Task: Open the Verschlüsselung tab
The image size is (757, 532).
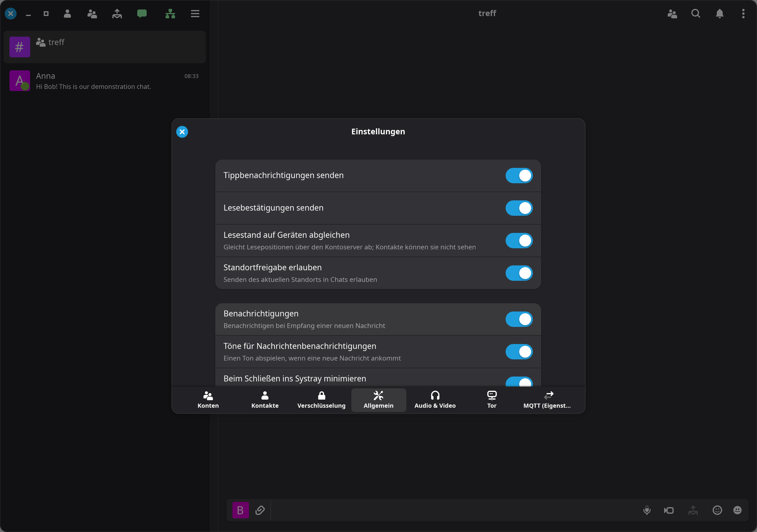Action: (321, 400)
